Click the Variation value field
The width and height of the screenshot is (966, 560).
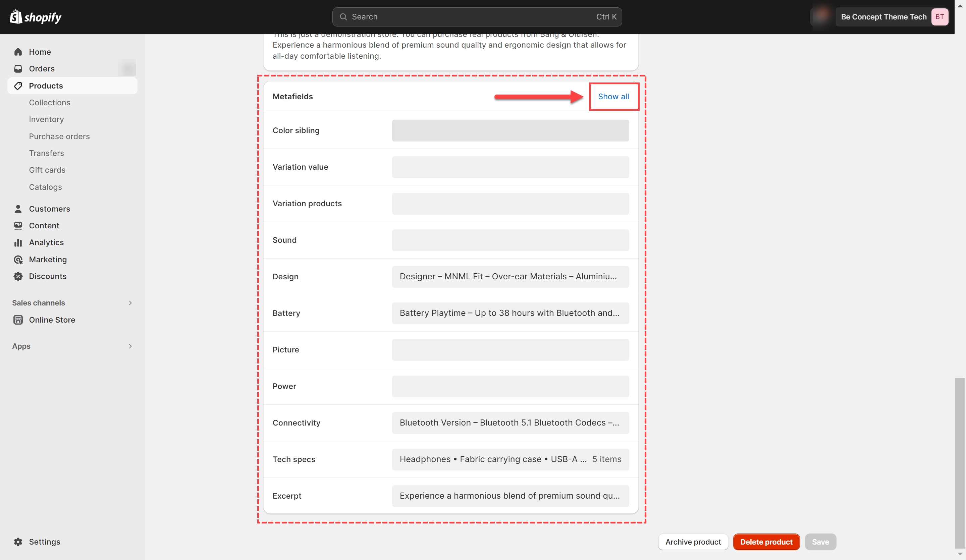point(510,167)
